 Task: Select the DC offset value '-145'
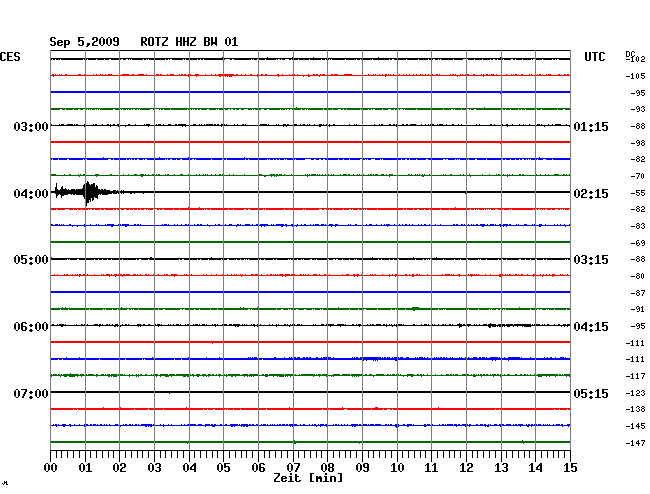pos(635,426)
